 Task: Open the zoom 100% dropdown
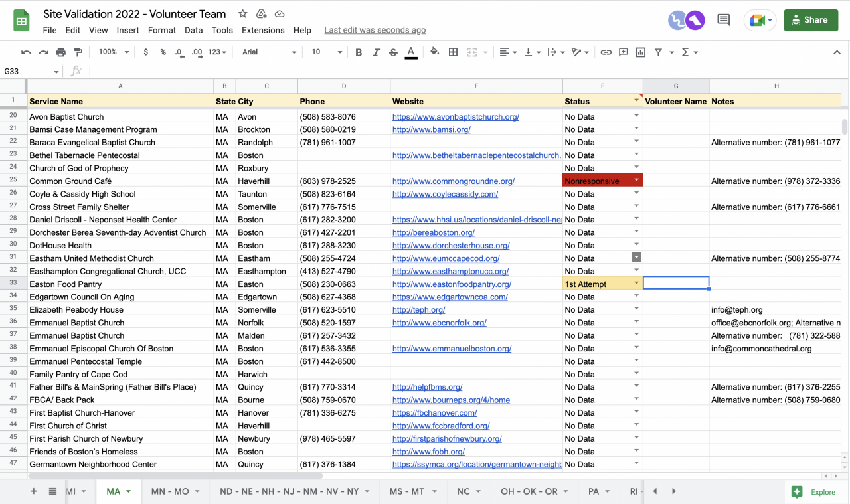tap(114, 52)
